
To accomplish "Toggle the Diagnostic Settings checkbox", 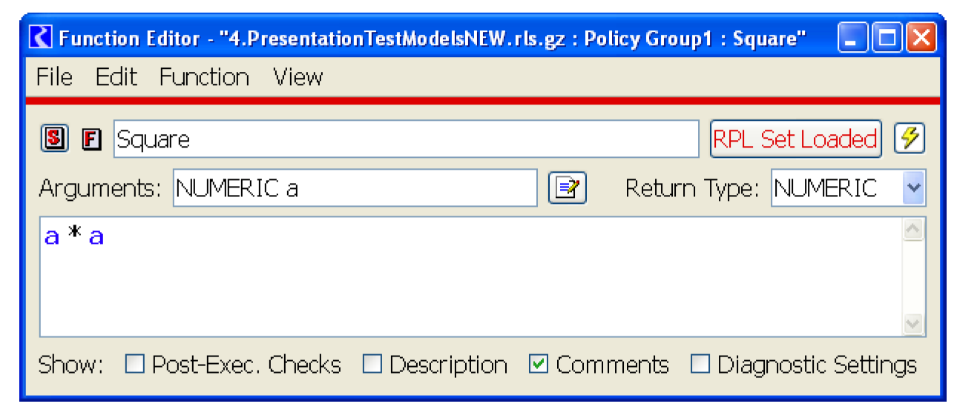I will click(700, 365).
